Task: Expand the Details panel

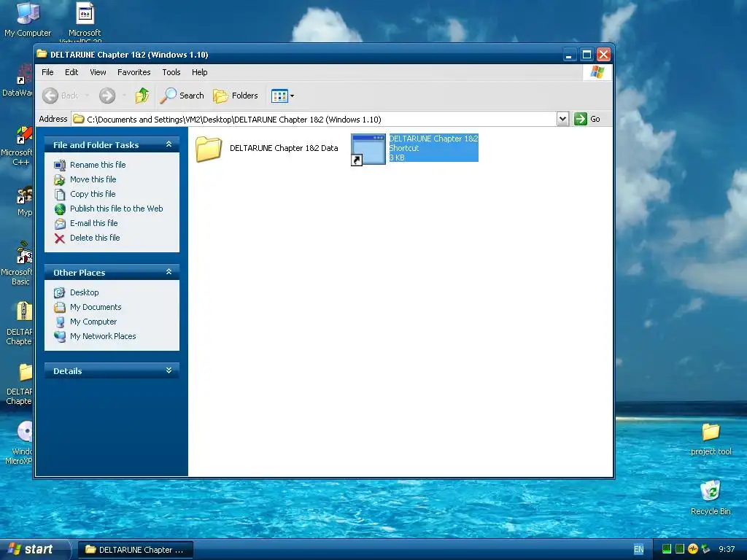Action: [x=169, y=370]
